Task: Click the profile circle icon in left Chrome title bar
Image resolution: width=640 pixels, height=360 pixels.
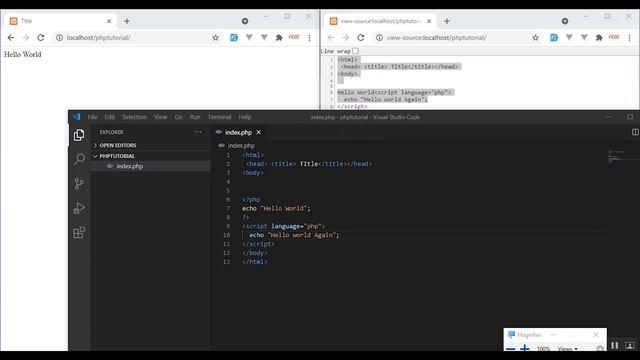Action: pos(245,21)
